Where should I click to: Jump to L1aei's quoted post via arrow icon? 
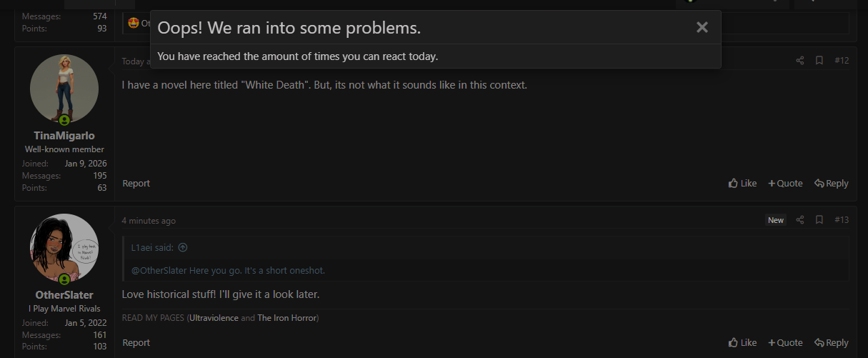point(183,248)
